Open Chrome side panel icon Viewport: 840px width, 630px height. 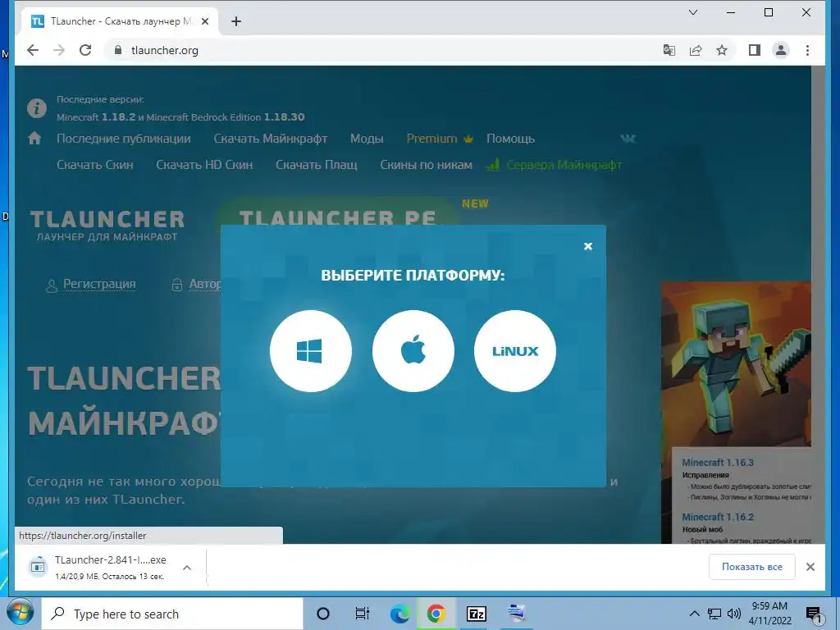click(755, 50)
